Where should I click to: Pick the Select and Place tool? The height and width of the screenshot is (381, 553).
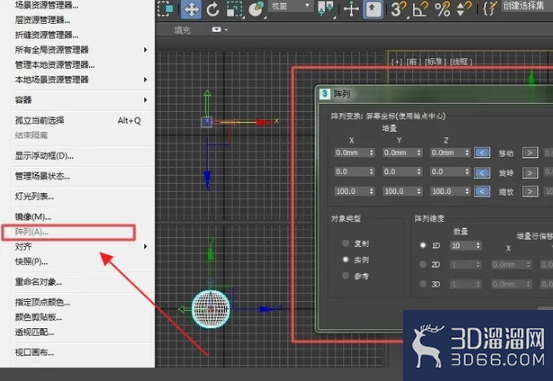[256, 9]
